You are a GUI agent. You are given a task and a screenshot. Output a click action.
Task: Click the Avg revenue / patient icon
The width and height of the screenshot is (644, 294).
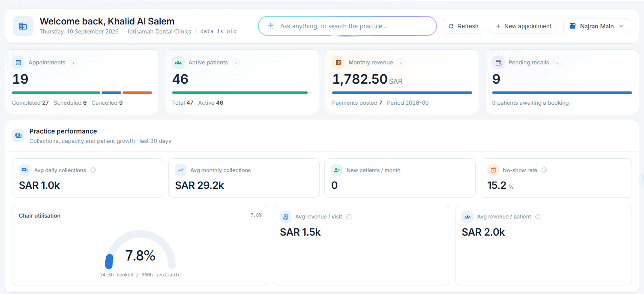pyautogui.click(x=467, y=217)
